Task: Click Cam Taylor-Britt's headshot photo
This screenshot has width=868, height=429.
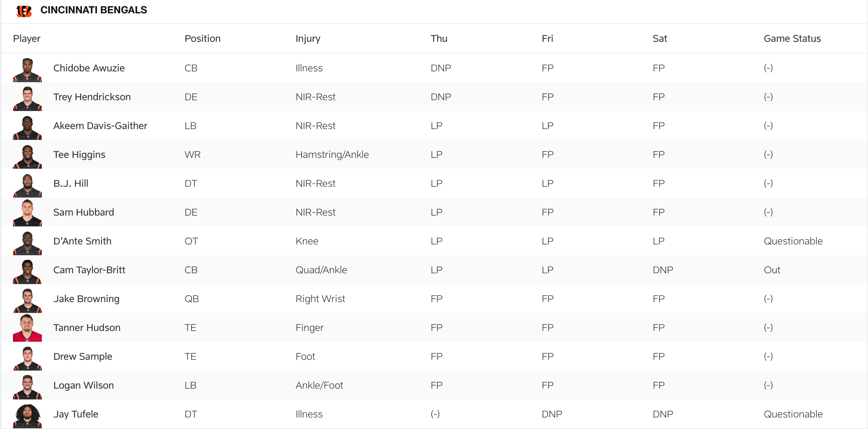Action: 27,272
